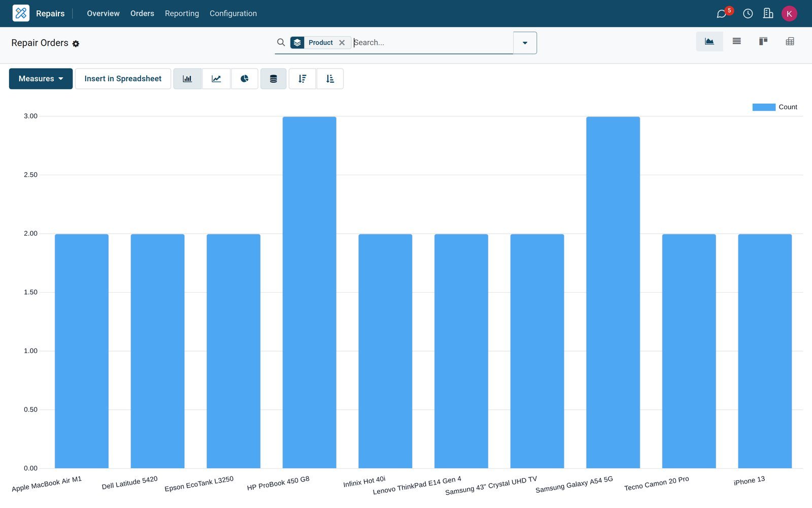The width and height of the screenshot is (812, 508).
Task: Click the 'HP ProBook 450 G8' axis label
Action: pyautogui.click(x=278, y=483)
